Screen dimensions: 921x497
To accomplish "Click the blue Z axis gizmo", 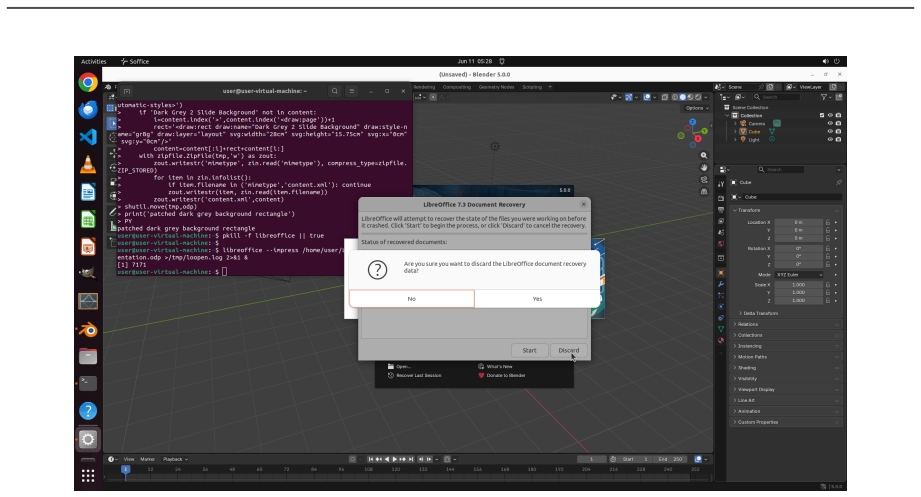I will 693,122.
